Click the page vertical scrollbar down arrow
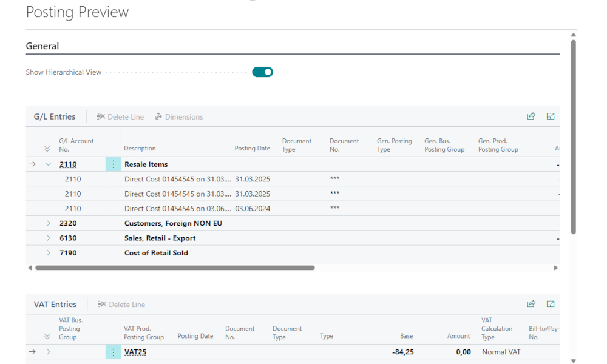This screenshot has height=364, width=607. click(574, 361)
